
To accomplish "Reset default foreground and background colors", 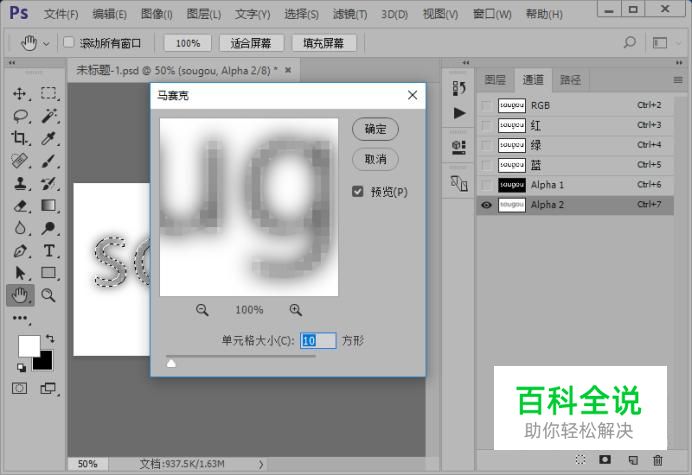I will 21,367.
